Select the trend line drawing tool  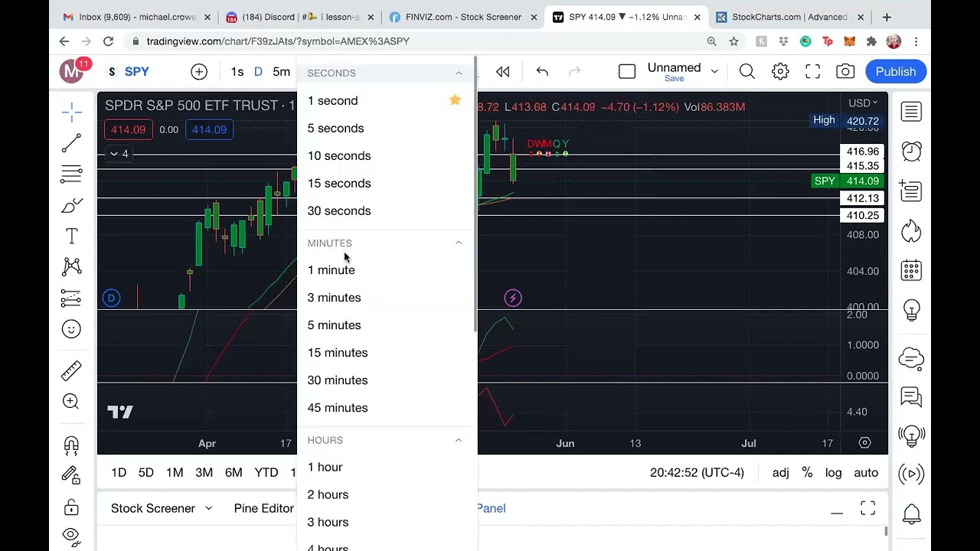tap(71, 143)
